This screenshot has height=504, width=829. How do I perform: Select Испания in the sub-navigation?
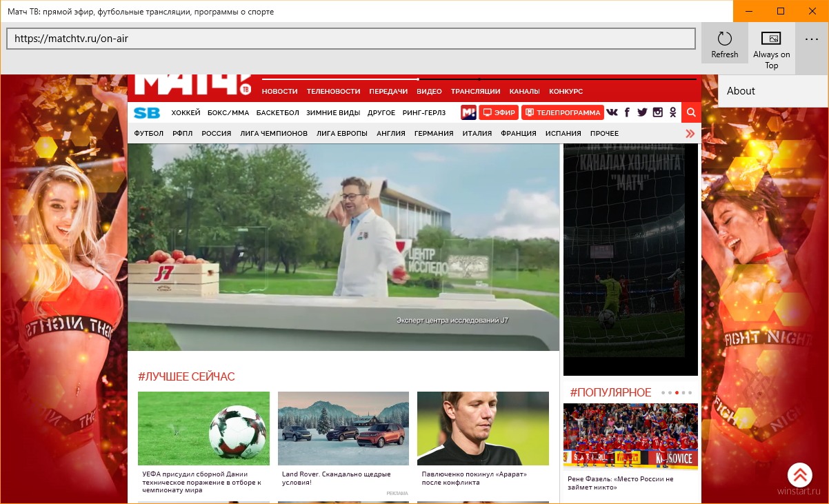pos(563,133)
